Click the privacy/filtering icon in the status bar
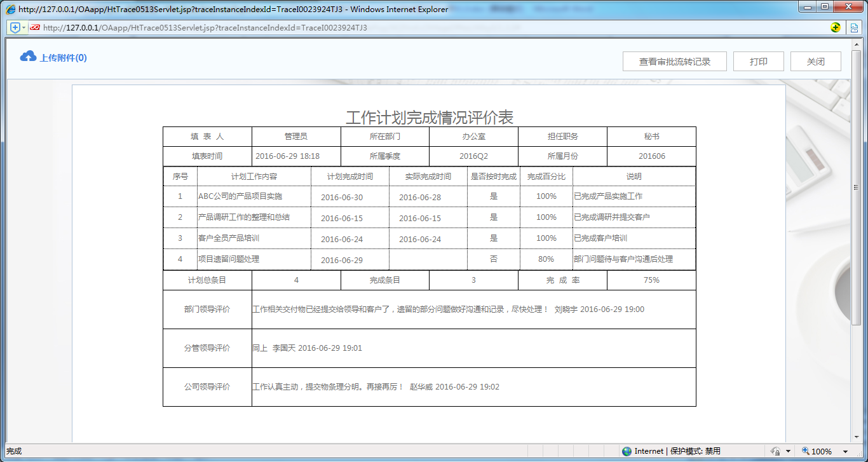The image size is (868, 462). pyautogui.click(x=776, y=451)
